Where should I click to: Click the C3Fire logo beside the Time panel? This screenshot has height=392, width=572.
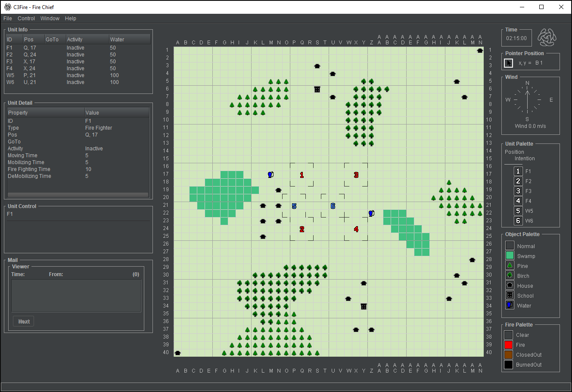(547, 38)
